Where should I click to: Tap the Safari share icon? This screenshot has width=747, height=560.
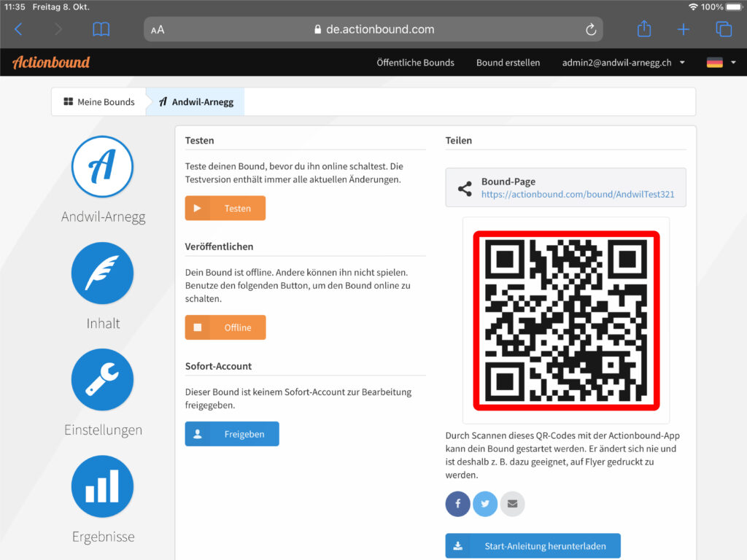click(643, 29)
